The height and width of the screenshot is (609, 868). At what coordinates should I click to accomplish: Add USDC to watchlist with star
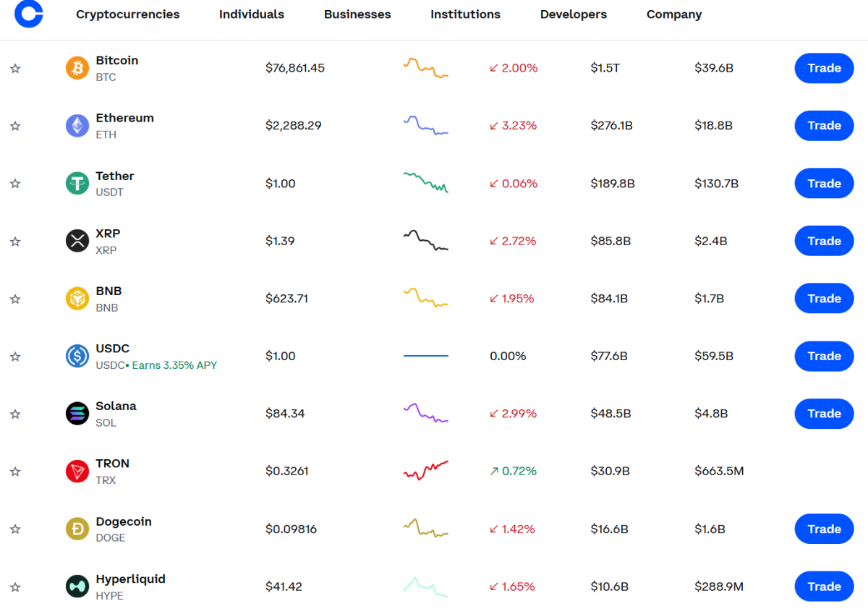coord(15,357)
